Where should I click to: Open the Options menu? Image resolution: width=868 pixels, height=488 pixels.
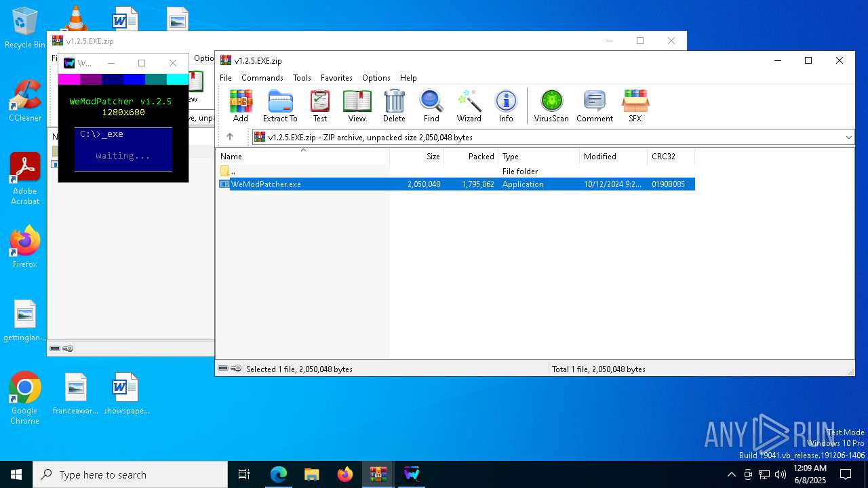tap(376, 78)
